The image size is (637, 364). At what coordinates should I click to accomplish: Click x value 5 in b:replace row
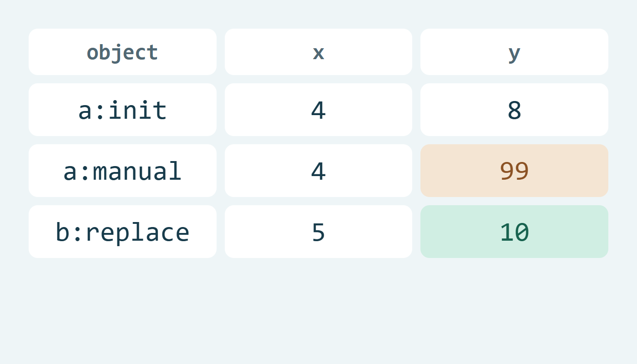[318, 232]
